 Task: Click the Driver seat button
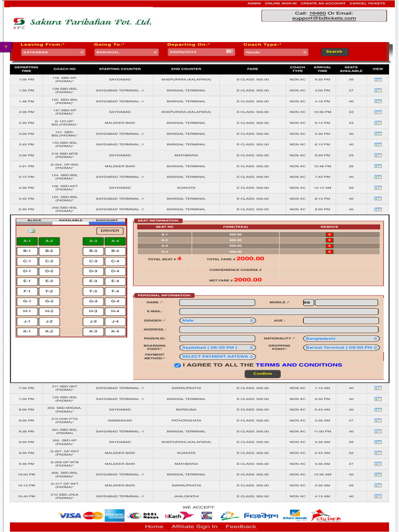(x=110, y=231)
